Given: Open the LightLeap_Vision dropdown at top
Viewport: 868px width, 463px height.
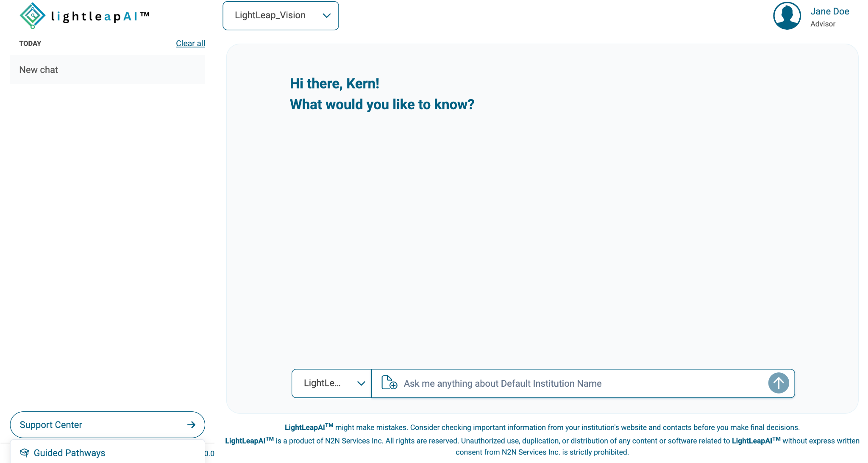Looking at the screenshot, I should (x=281, y=16).
